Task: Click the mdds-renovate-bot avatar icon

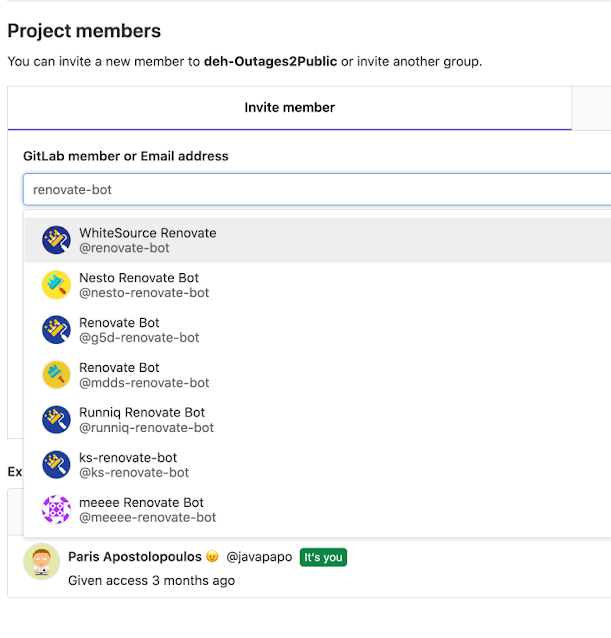Action: click(x=57, y=375)
